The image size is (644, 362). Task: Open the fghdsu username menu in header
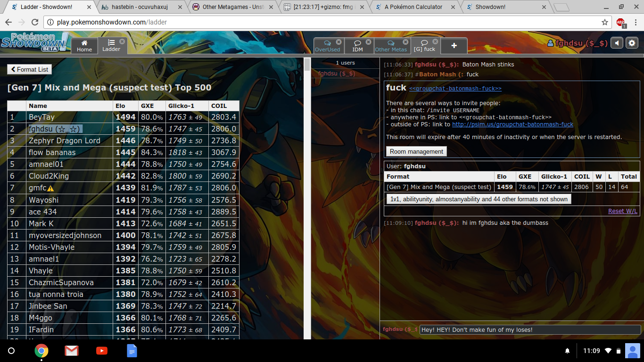click(x=577, y=43)
